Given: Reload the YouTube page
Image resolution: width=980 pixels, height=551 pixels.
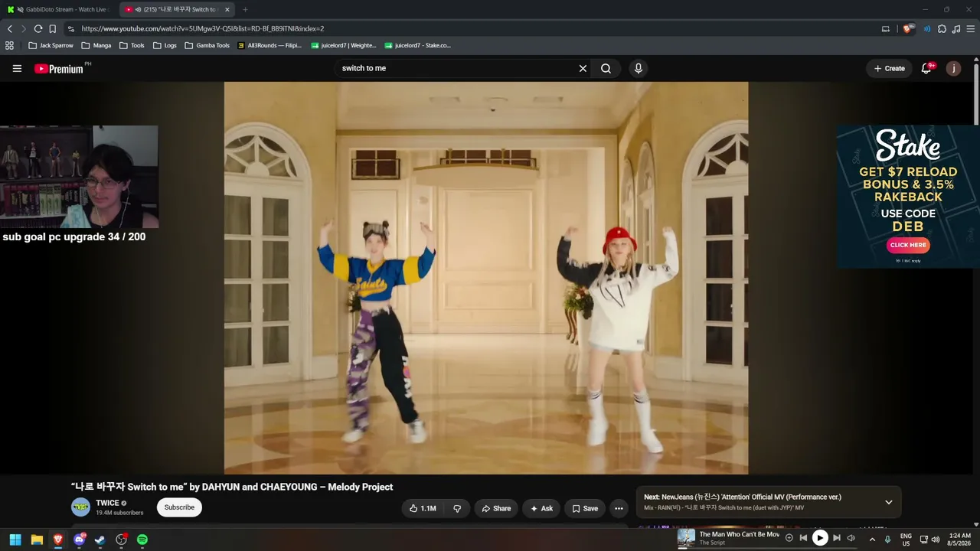Looking at the screenshot, I should click(x=38, y=29).
